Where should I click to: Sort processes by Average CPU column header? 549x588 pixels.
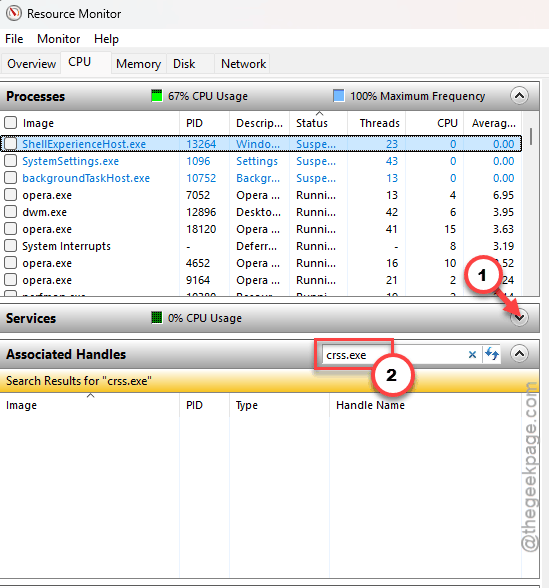point(492,123)
